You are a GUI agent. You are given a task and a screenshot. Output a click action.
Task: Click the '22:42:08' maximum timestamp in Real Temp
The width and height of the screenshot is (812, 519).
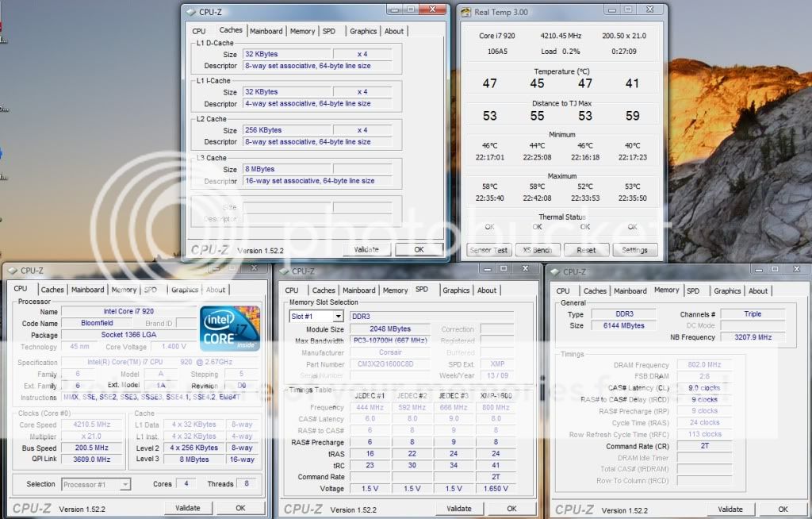tap(537, 198)
